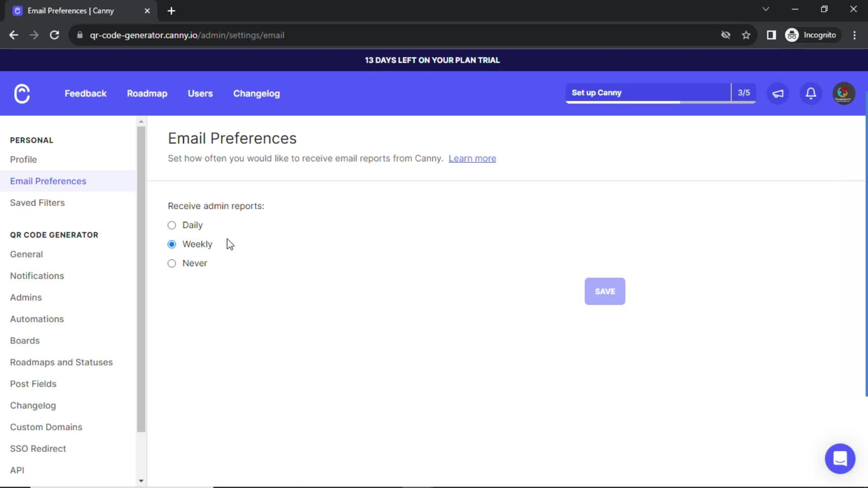Click the Learn more hyperlink

[x=473, y=158]
